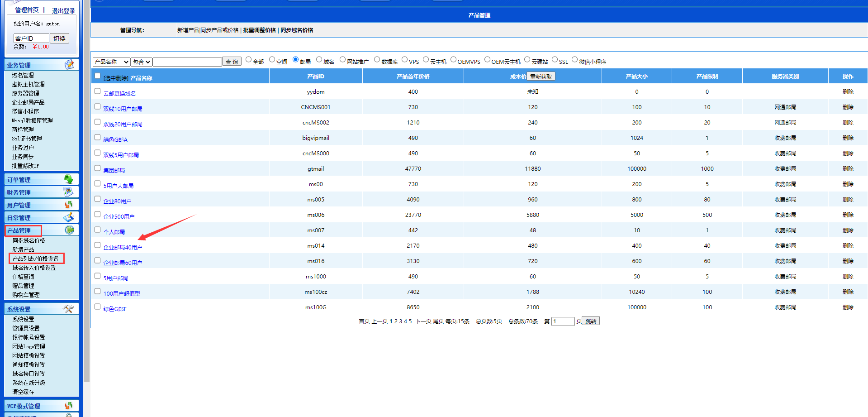Click the green play icon beside 产品管理
868x417 pixels.
pyautogui.click(x=69, y=230)
